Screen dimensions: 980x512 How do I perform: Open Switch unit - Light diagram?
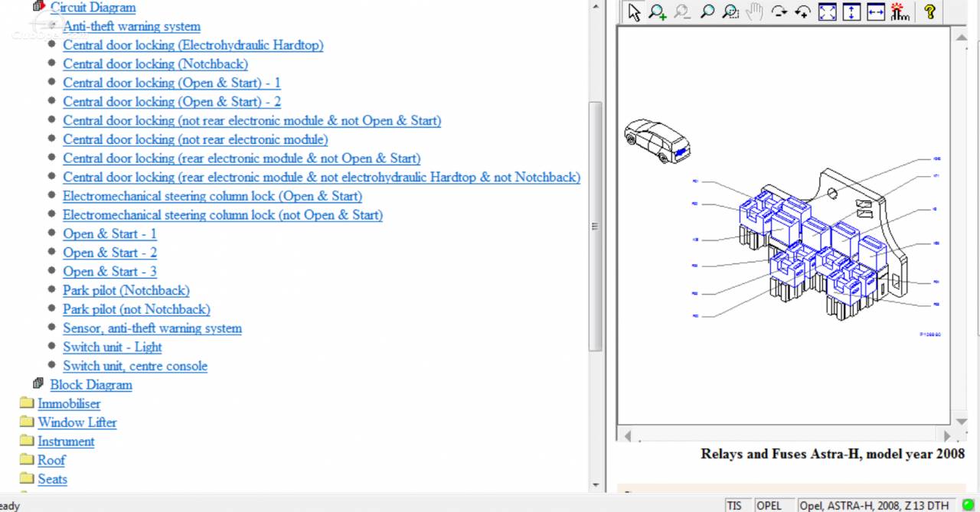113,347
